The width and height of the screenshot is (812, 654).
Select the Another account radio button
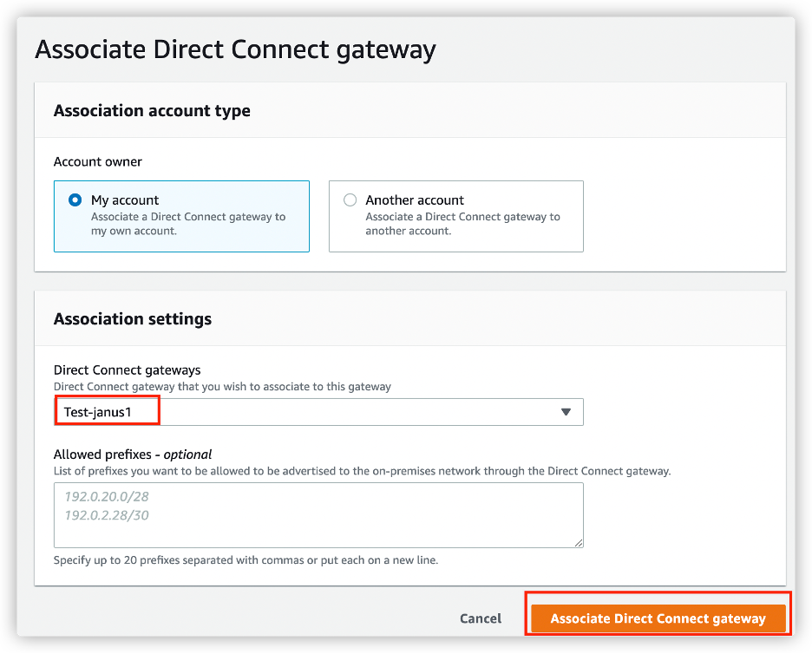click(350, 199)
